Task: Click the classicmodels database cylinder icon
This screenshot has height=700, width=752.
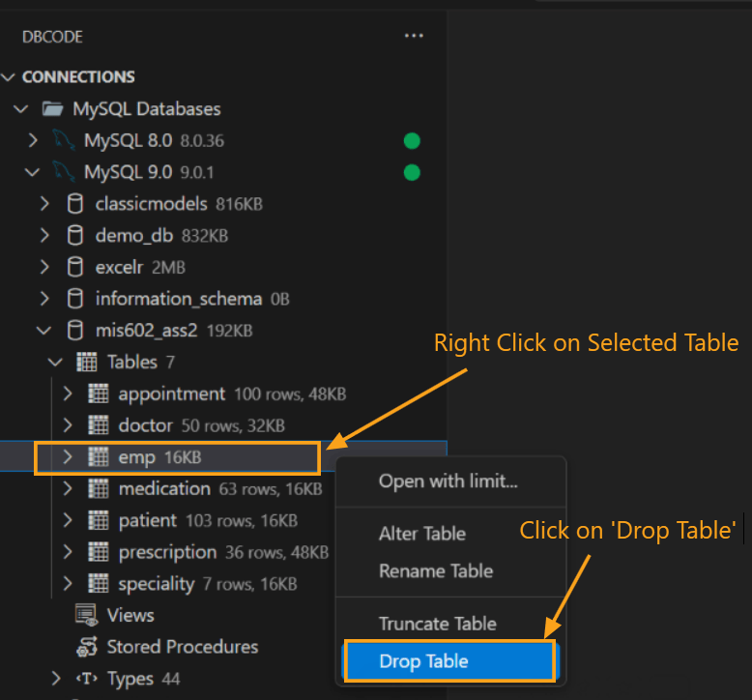Action: 74,204
